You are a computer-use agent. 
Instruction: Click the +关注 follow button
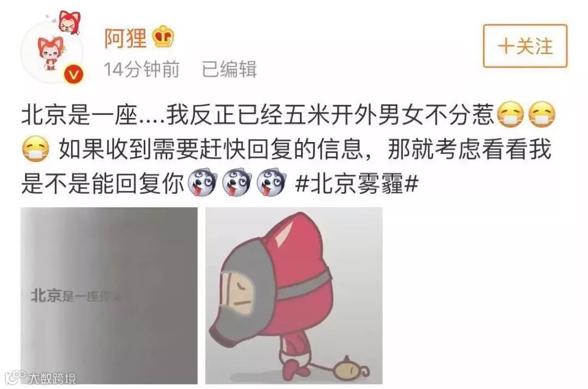(x=525, y=46)
